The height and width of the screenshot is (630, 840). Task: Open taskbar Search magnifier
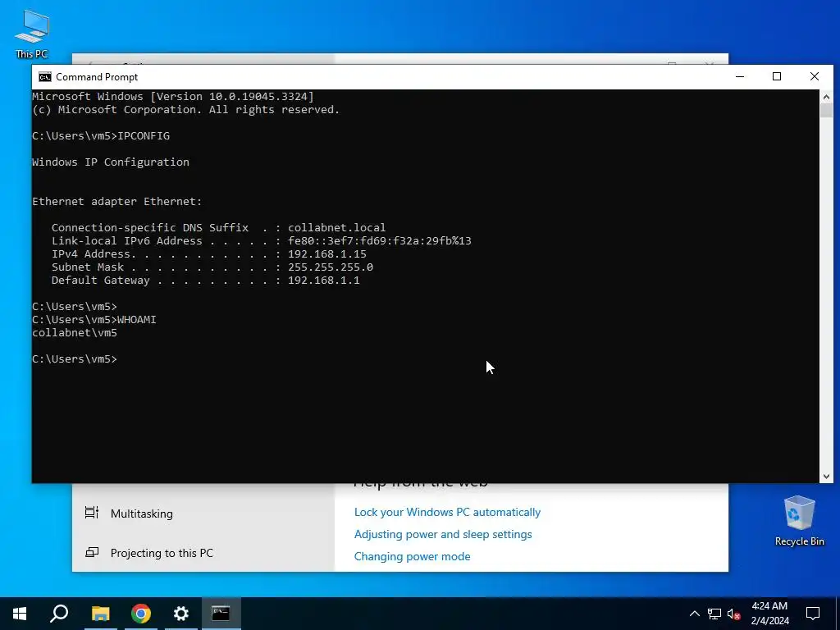pos(59,614)
